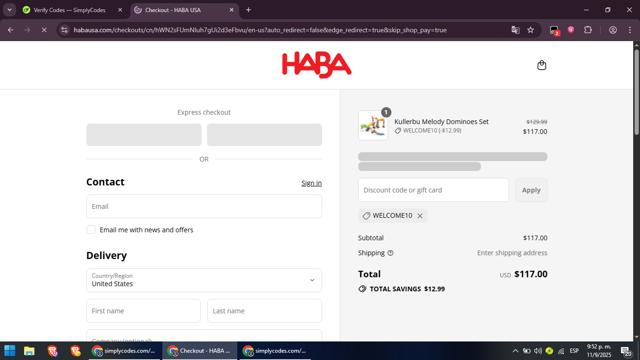Toggle Email me with news and offers

tap(91, 230)
